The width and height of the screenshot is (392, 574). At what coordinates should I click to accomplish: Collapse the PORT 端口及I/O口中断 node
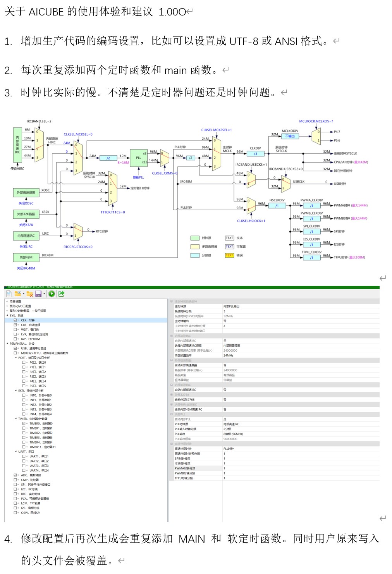(x=15, y=358)
